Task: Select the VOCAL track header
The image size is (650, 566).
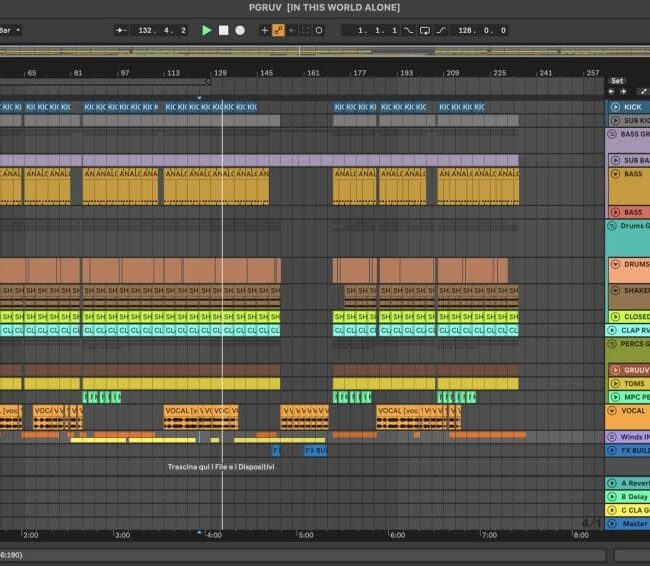Action: tap(632, 410)
